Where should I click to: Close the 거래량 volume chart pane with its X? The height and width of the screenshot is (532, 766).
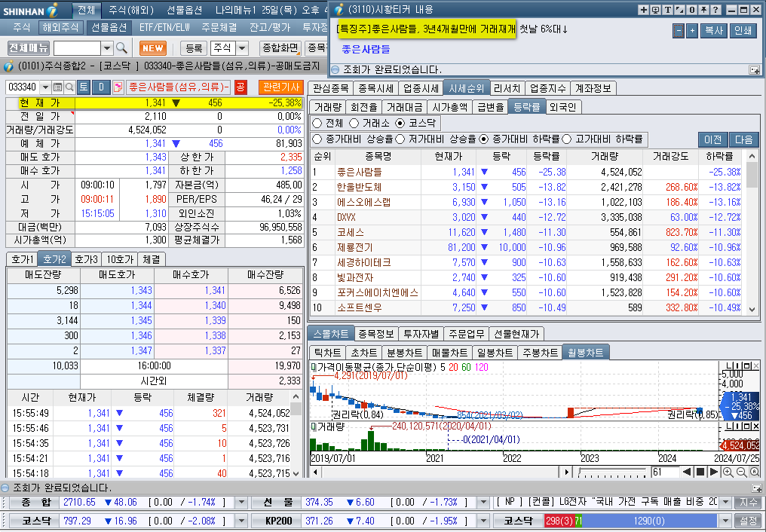click(x=756, y=426)
